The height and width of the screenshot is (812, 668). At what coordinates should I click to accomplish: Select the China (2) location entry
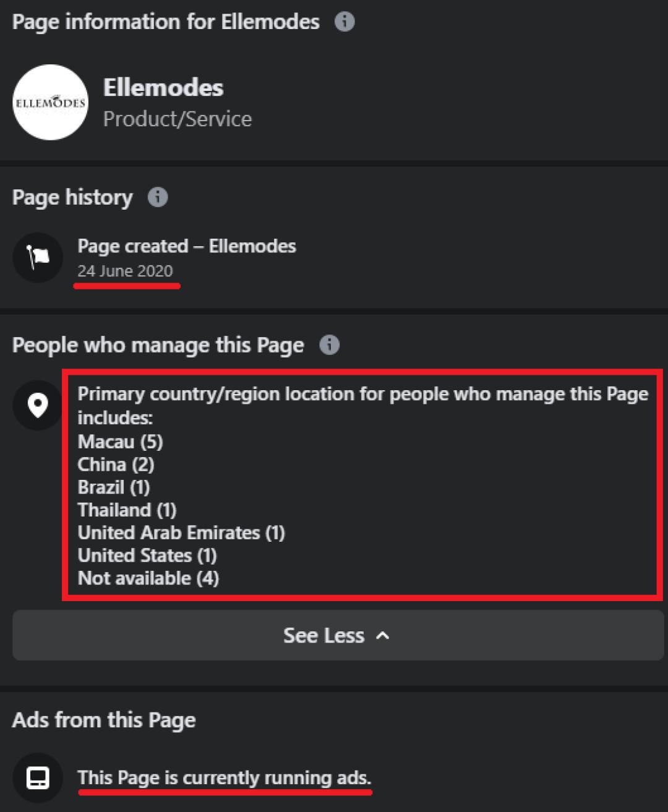pos(116,464)
